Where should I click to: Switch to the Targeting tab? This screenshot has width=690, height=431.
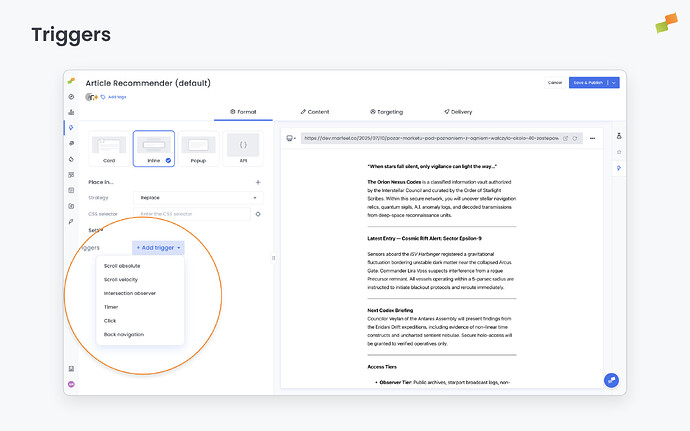tap(385, 112)
